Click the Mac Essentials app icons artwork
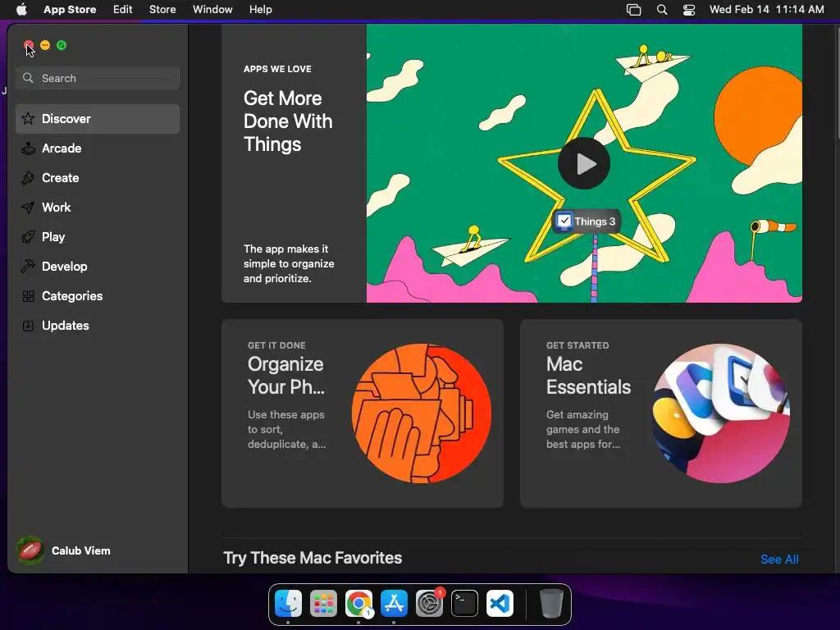Screen dimensions: 840x630 point(720,413)
